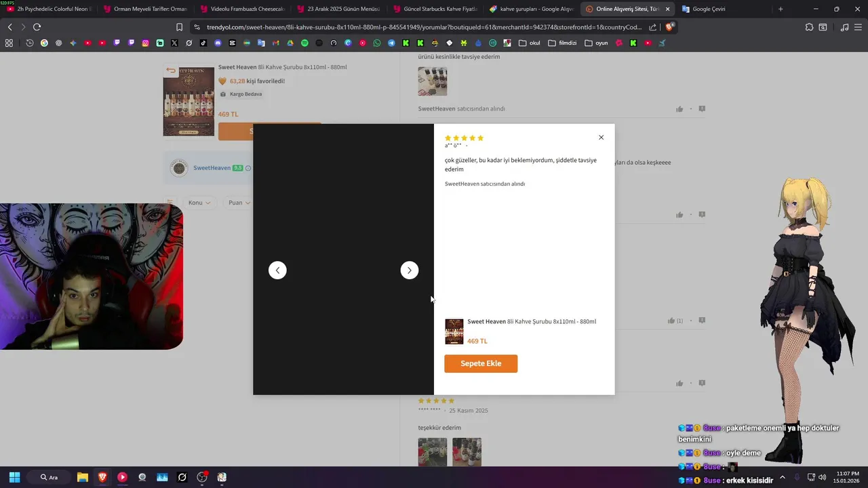This screenshot has height=488, width=868.
Task: Switch to Videolu Frambuazlı Cheesecake tab
Action: click(x=243, y=9)
